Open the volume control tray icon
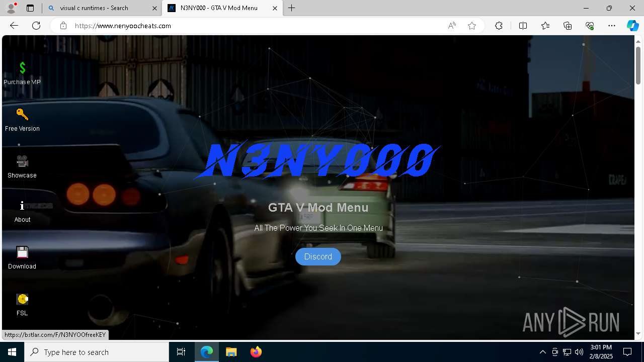The width and height of the screenshot is (644, 362). 579,352
